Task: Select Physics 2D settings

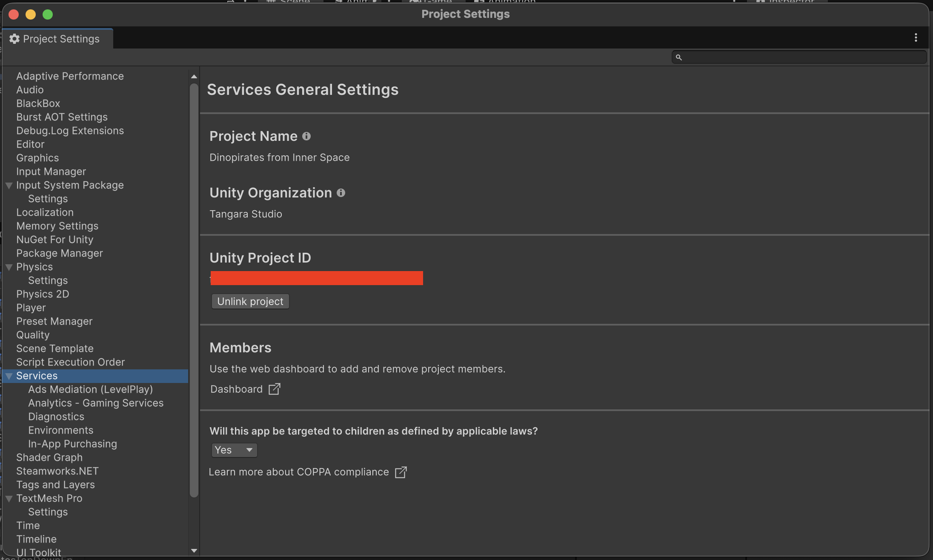Action: coord(43,294)
